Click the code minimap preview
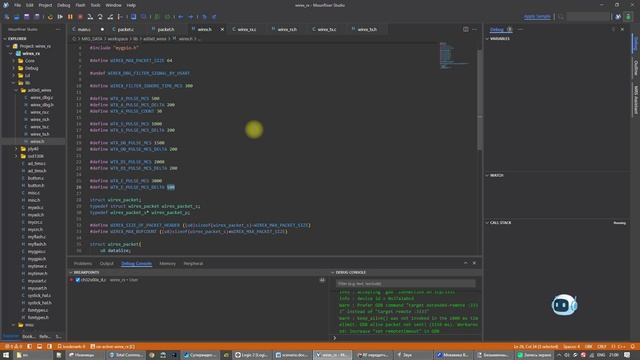 coord(454,56)
